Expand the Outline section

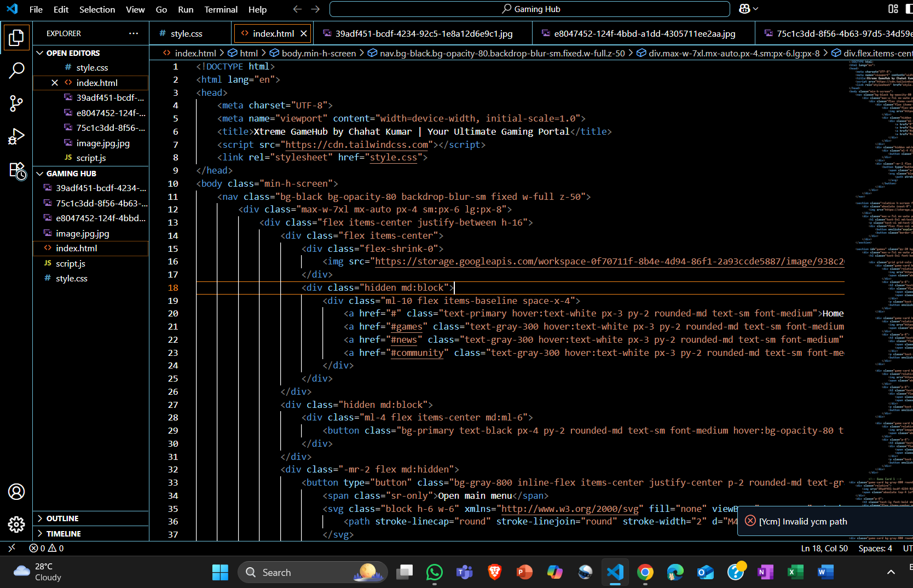tap(62, 518)
